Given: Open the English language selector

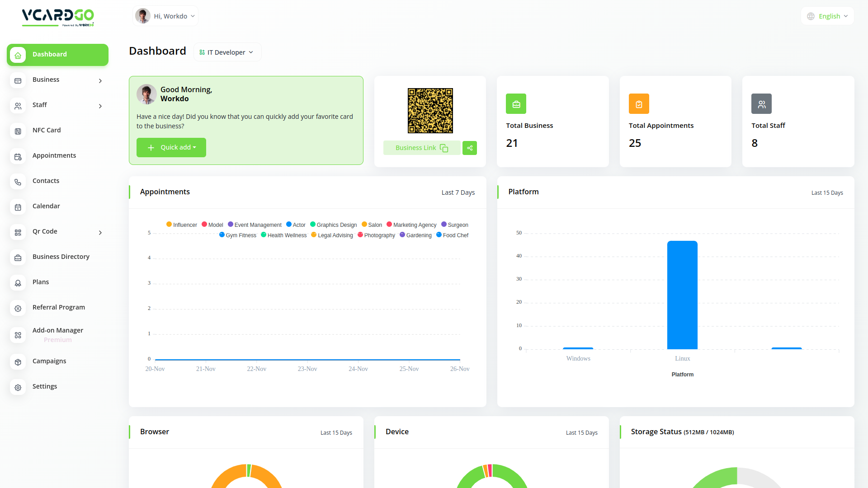Looking at the screenshot, I should pos(828,16).
